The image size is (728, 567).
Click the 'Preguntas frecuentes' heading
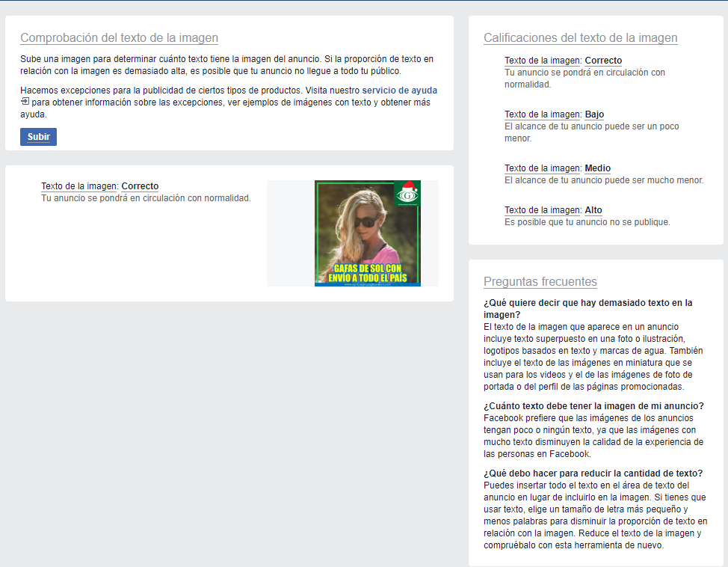540,282
